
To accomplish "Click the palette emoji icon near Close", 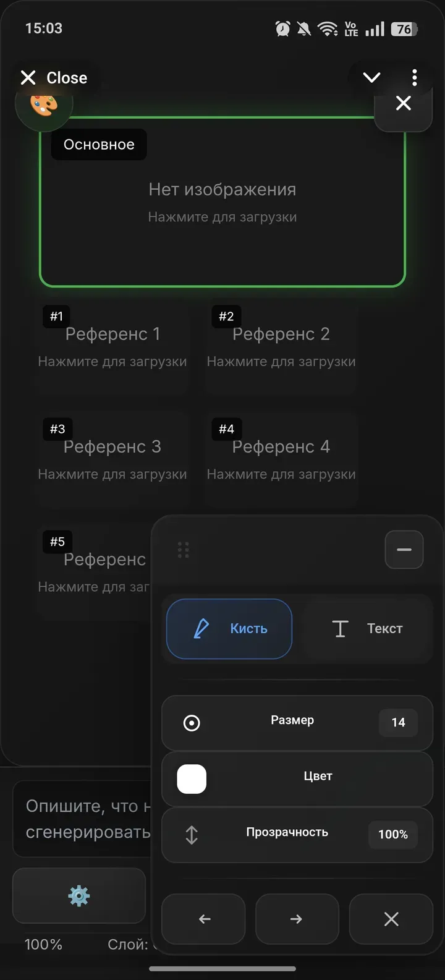I will 44,104.
